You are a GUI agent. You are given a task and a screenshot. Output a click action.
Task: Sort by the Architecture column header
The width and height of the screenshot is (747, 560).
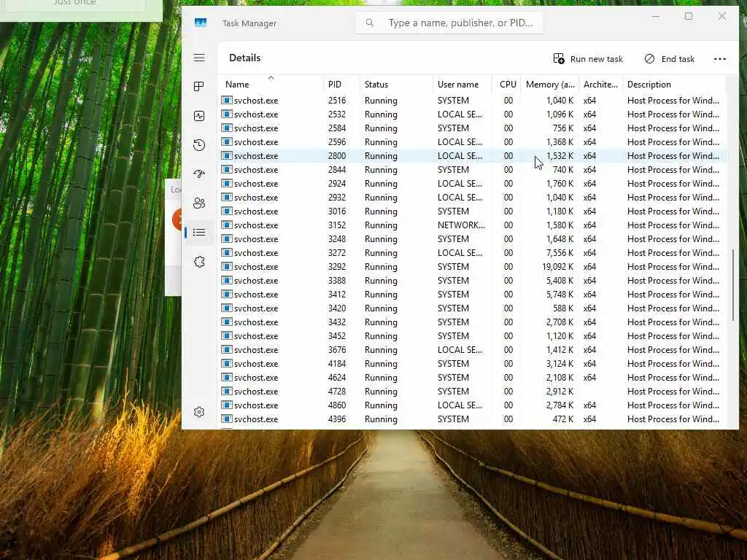pos(601,85)
